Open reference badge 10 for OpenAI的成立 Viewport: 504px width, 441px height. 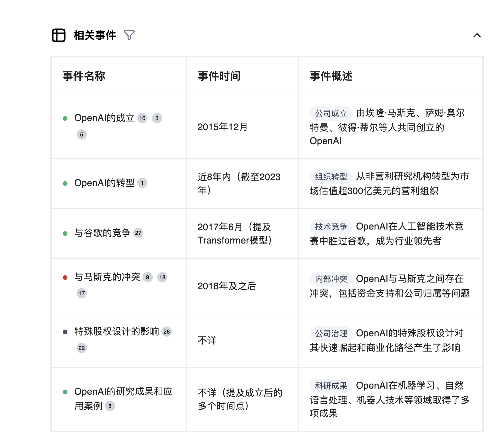pyautogui.click(x=142, y=118)
